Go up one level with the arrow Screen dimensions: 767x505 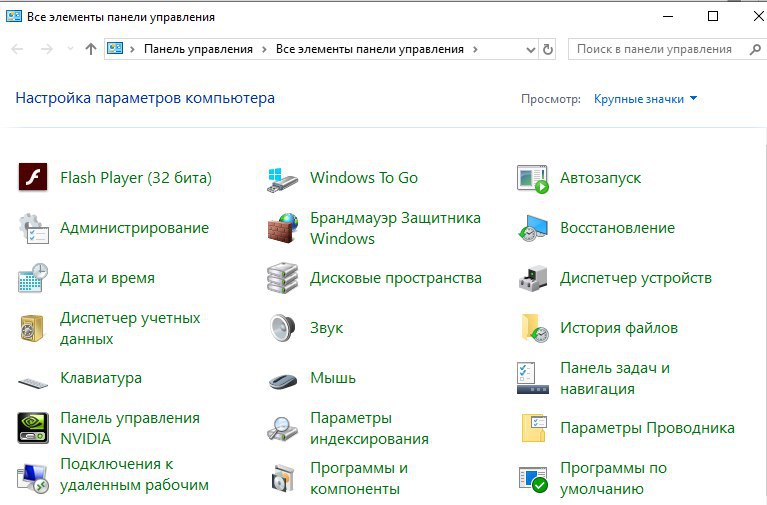pos(90,49)
